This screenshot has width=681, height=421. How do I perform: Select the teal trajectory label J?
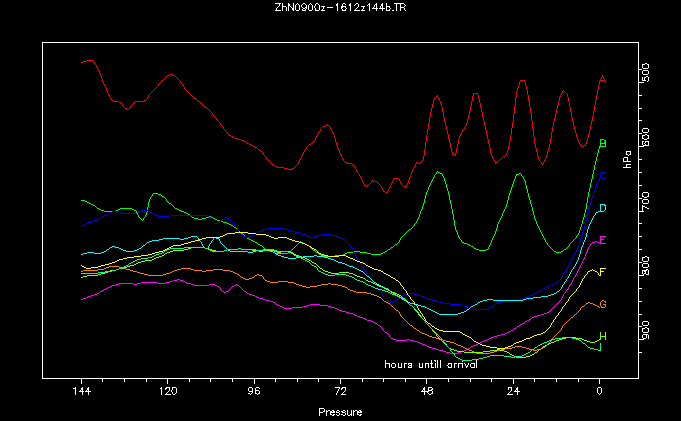pos(600,347)
